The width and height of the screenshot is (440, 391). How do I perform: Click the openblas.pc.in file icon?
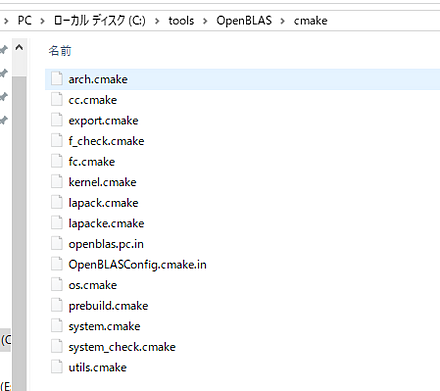pyautogui.click(x=57, y=244)
